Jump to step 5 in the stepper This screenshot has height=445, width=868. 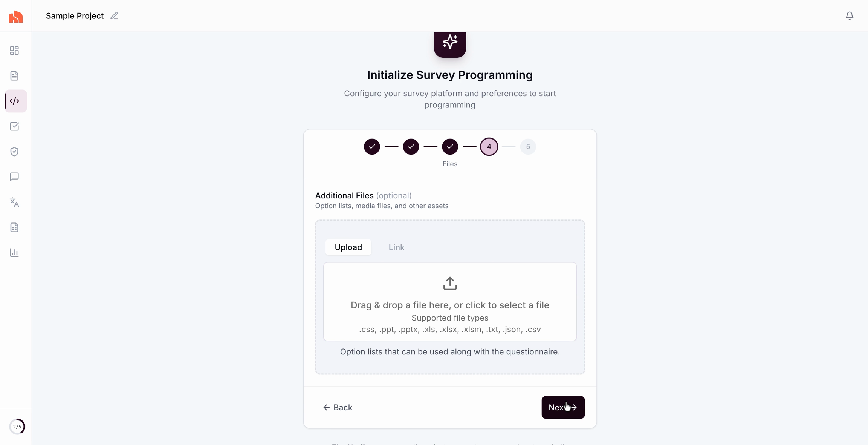(x=528, y=147)
